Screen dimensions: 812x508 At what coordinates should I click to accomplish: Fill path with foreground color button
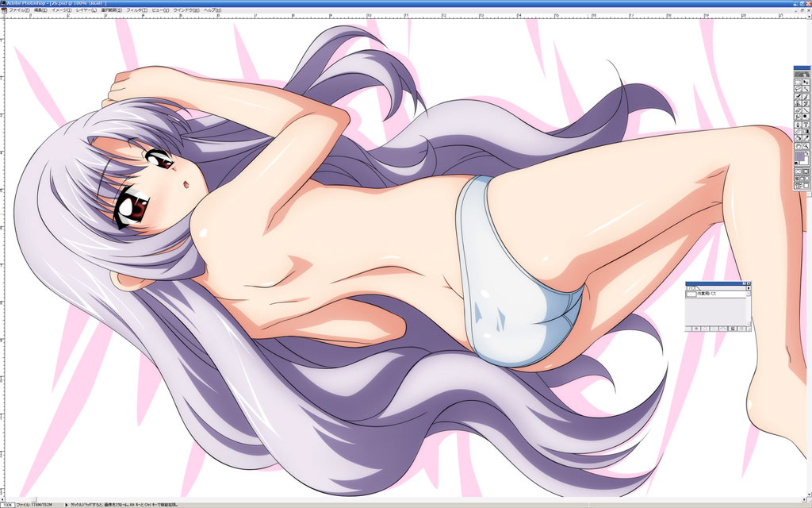click(x=696, y=329)
